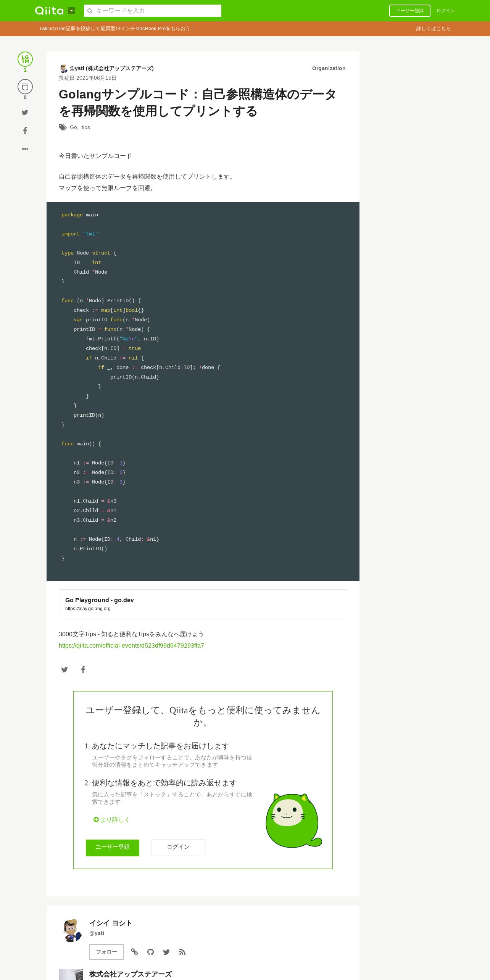Open the Organization label

[x=329, y=68]
